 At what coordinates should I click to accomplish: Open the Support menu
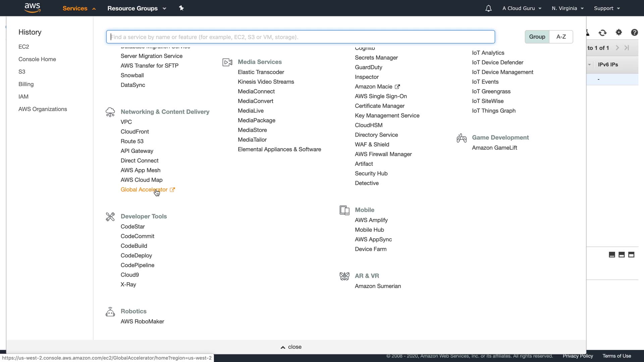[x=607, y=8]
